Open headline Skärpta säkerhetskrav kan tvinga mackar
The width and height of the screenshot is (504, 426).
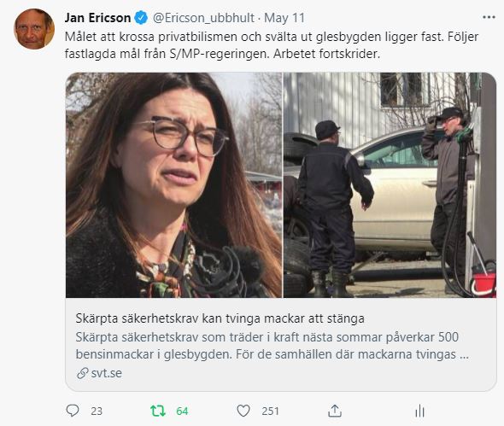tap(220, 318)
